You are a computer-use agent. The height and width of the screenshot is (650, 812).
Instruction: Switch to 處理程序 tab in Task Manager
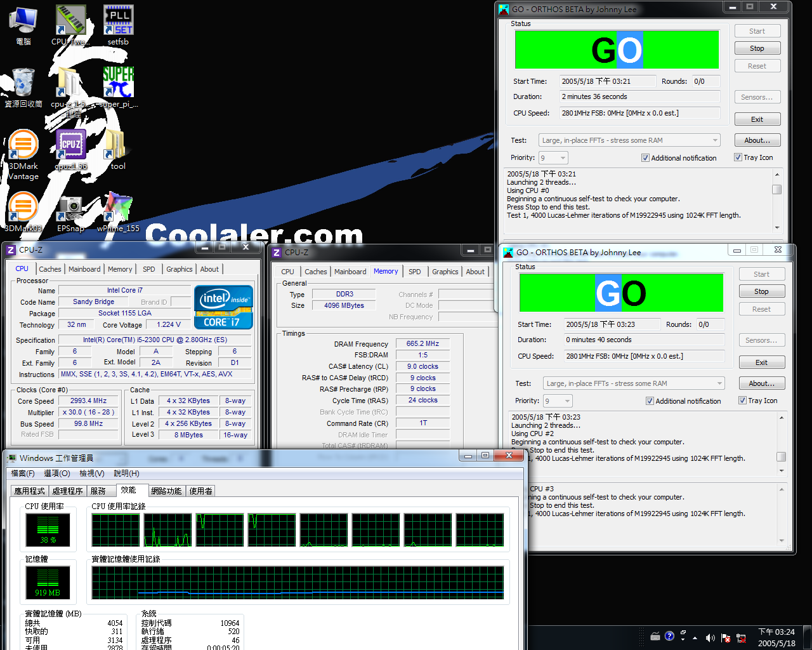point(67,491)
